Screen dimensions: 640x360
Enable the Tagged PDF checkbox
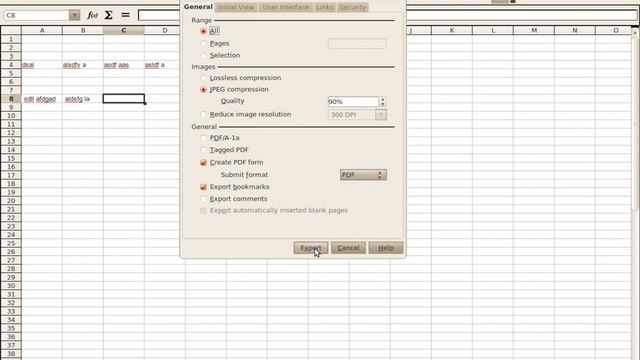point(203,150)
